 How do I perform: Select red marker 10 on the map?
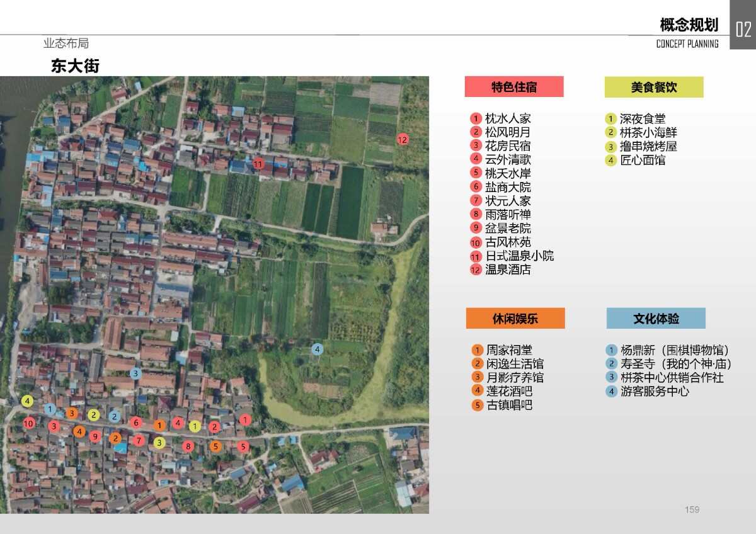(x=28, y=424)
